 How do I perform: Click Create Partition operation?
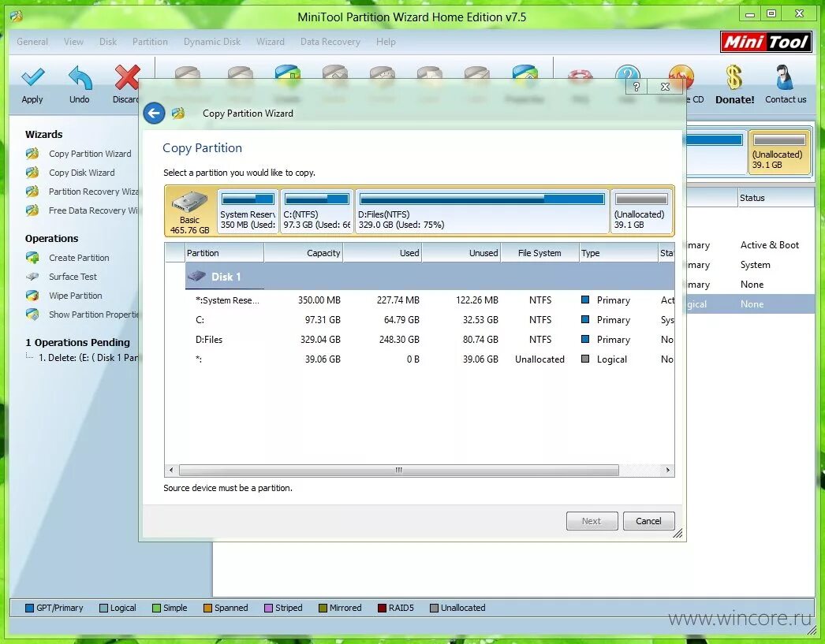coord(79,258)
